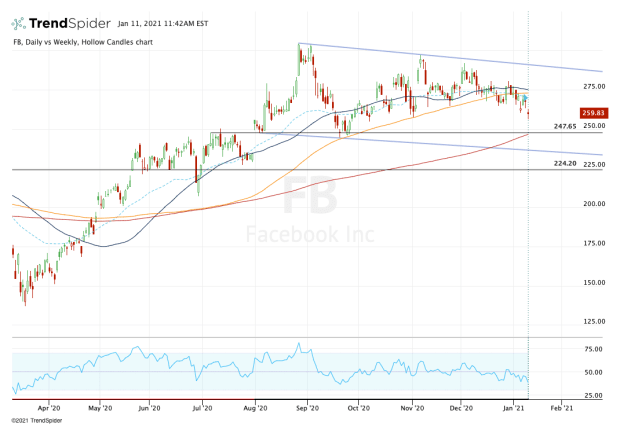The height and width of the screenshot is (426, 620).
Task: Click the 'FB, Daily vs Weekly, Hollow Candles chart' label
Action: [83, 42]
